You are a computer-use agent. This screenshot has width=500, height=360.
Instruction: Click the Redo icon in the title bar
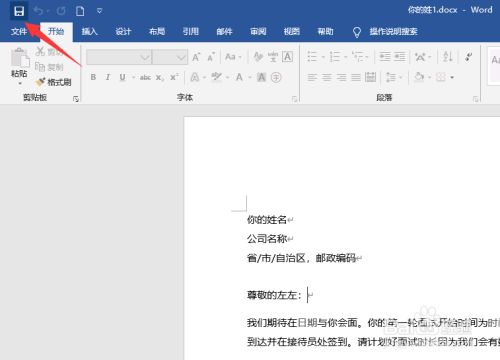[61, 11]
